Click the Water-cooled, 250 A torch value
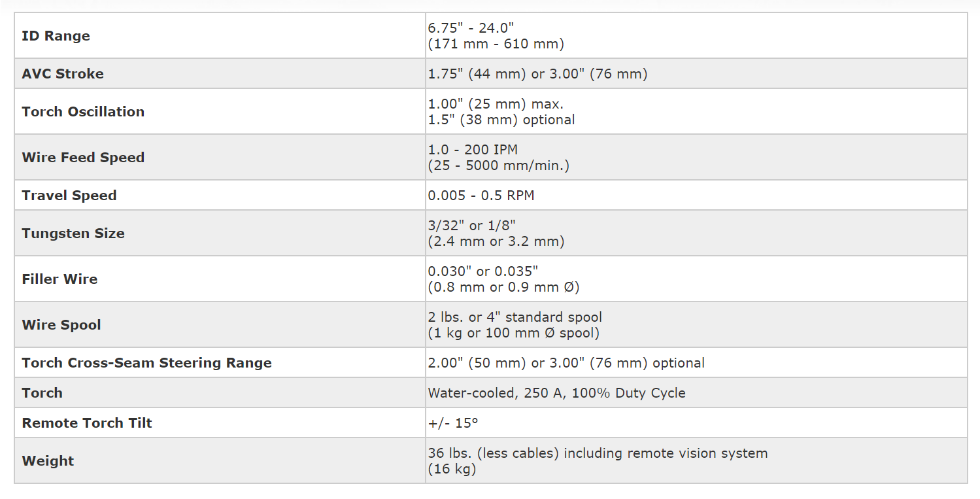 [x=557, y=393]
